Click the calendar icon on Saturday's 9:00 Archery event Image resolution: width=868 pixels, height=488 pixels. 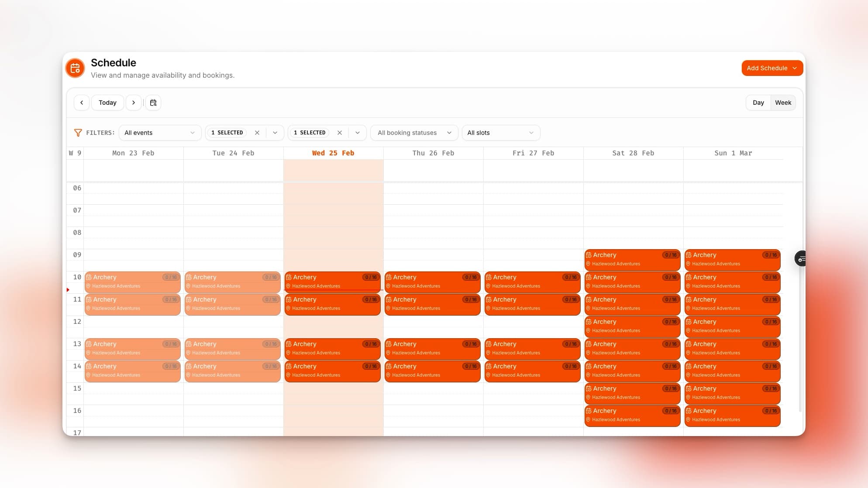click(x=589, y=255)
